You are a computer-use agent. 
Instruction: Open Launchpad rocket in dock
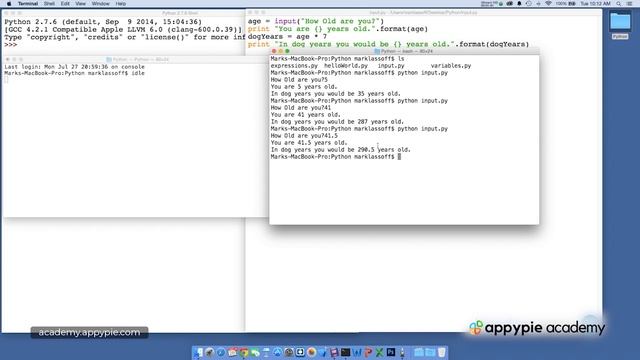(209, 352)
